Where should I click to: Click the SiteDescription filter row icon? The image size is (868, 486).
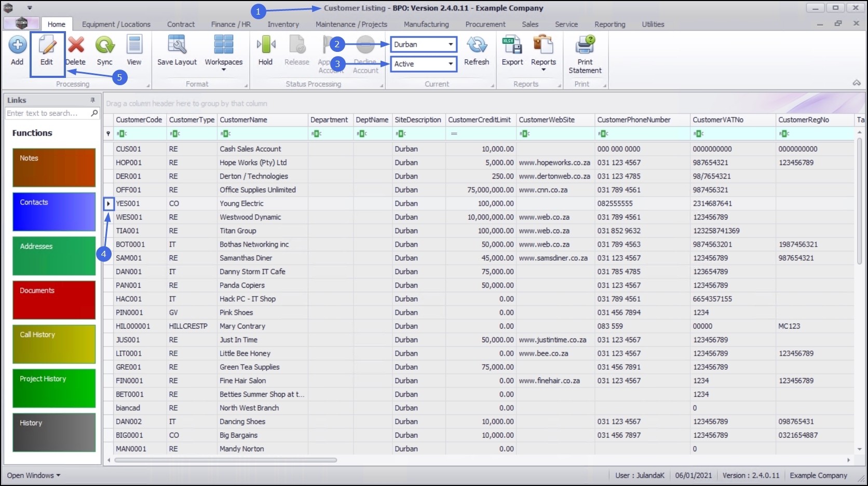(401, 133)
